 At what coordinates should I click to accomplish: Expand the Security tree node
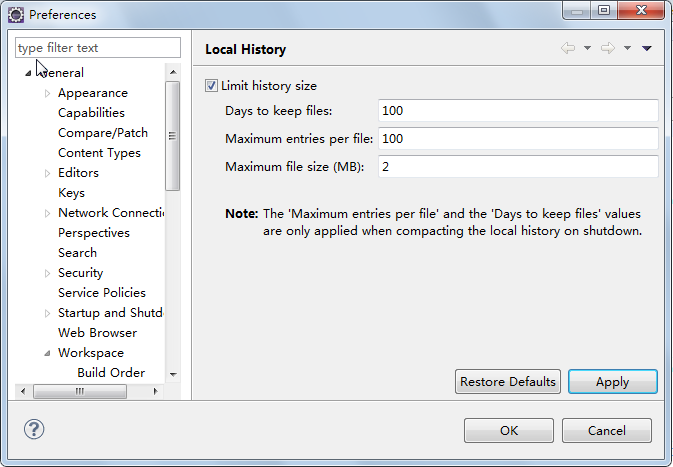(x=47, y=273)
